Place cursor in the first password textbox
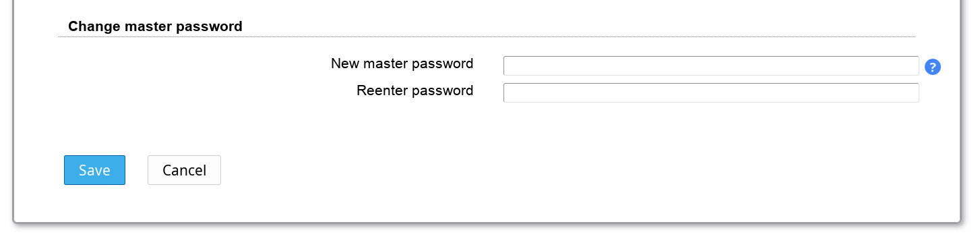 click(x=711, y=65)
